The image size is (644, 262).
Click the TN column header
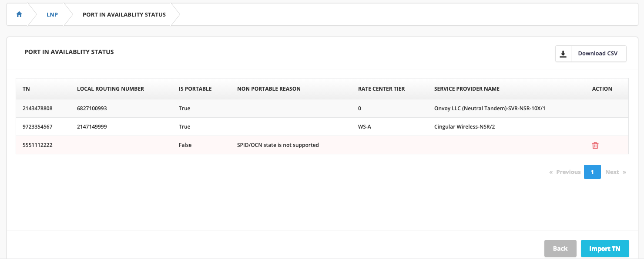pyautogui.click(x=26, y=88)
